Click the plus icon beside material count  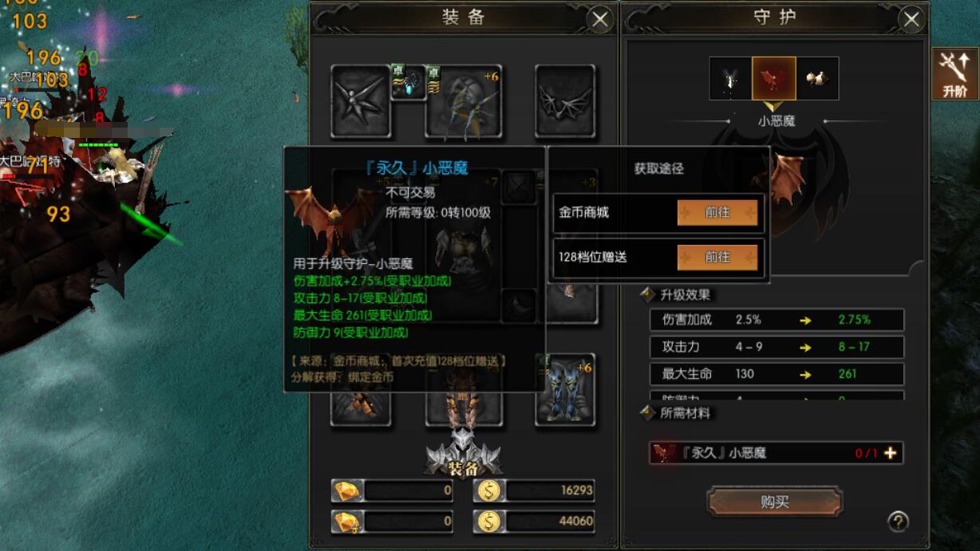(890, 453)
